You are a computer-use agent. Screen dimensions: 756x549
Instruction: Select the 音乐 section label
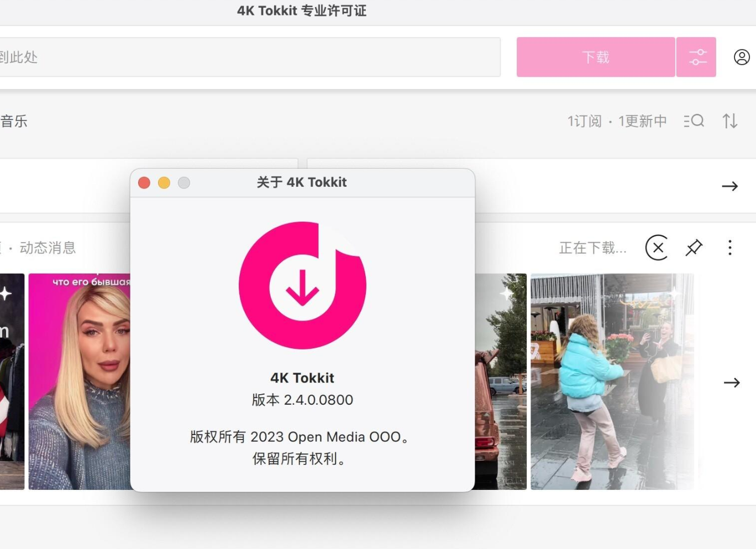(x=14, y=121)
